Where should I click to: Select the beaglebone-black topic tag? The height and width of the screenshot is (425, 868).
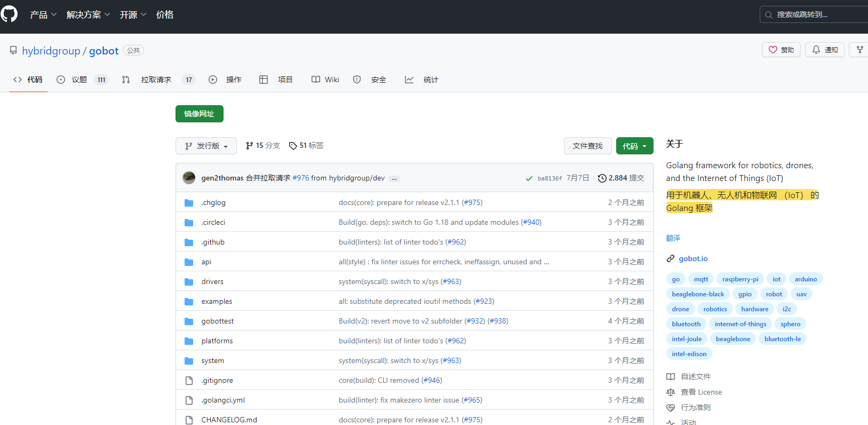[698, 294]
